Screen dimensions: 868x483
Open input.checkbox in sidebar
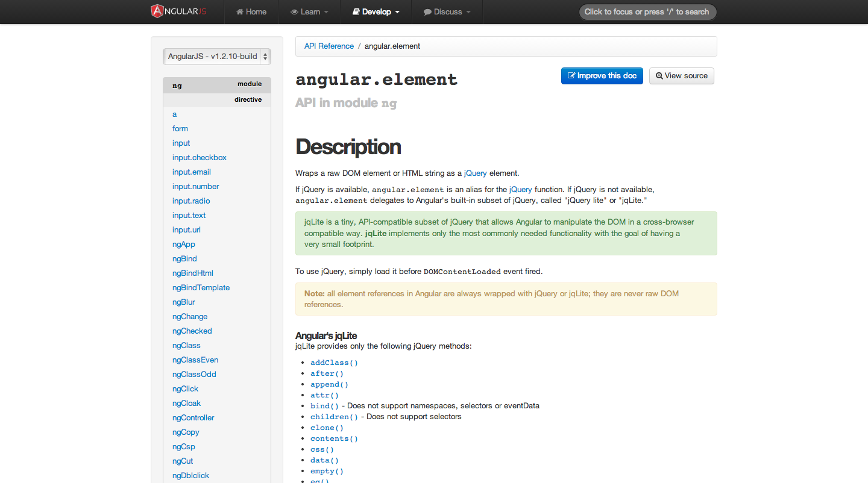(200, 158)
